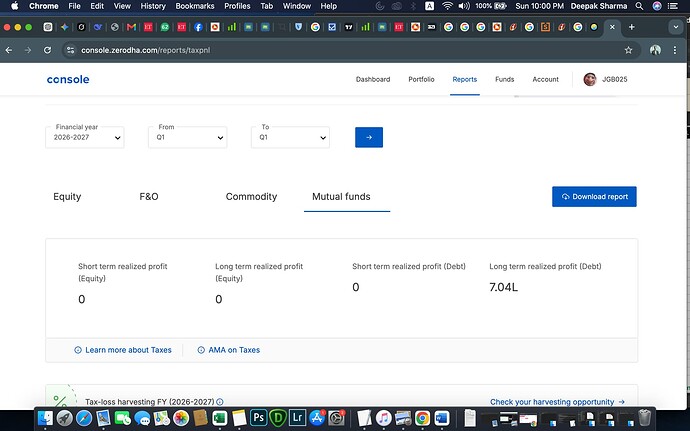Open Chrome three-dot menu
Viewport: 690px width, 431px height.
pyautogui.click(x=675, y=50)
